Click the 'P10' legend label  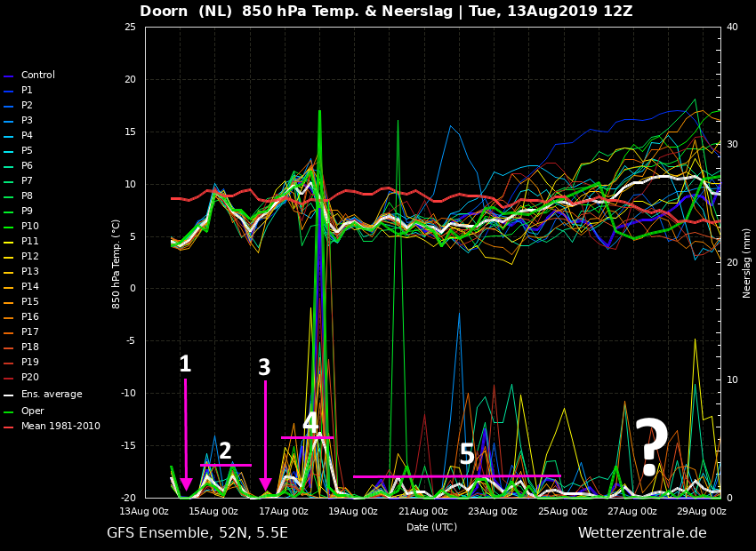click(x=30, y=226)
